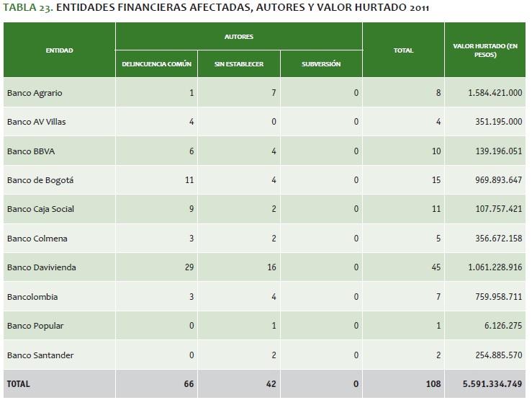The height and width of the screenshot is (400, 532).
Task: Select the Banco Davivienda entity cell
Action: [x=41, y=267]
